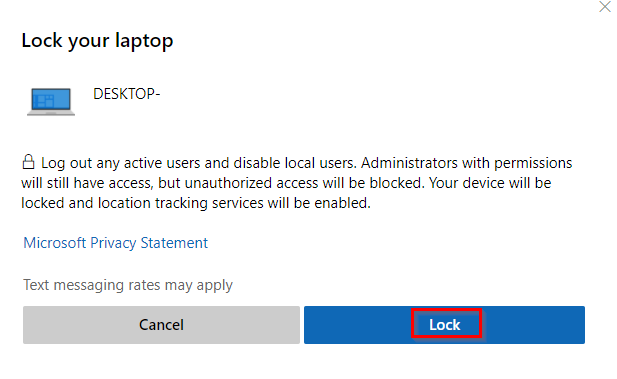Image resolution: width=617 pixels, height=379 pixels.
Task: Click the "Lock your laptop" heading
Action: point(97,41)
